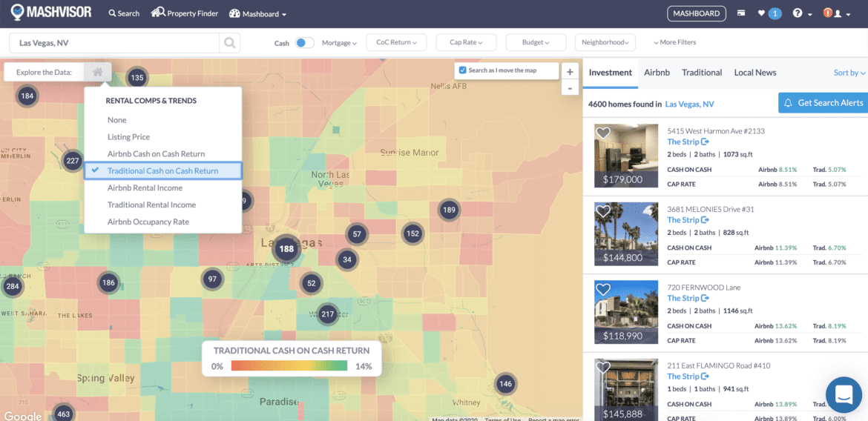Screen dimensions: 868x421
Task: Click map cluster marker 146
Action: tap(505, 383)
